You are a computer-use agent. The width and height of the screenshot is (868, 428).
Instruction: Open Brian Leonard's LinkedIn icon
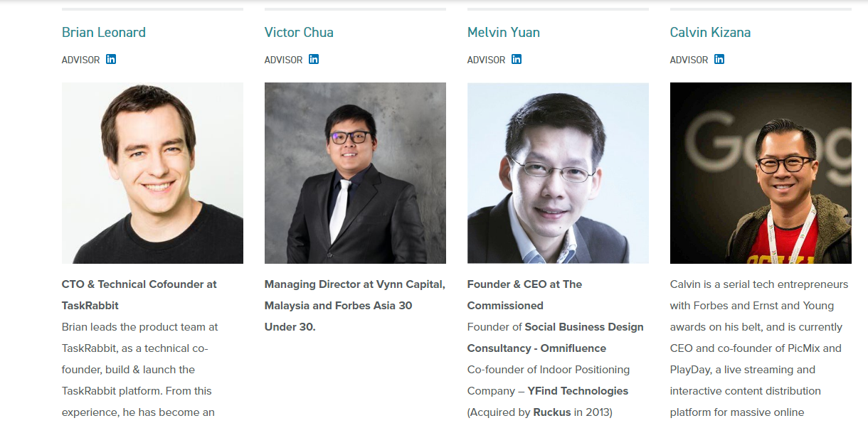point(111,59)
